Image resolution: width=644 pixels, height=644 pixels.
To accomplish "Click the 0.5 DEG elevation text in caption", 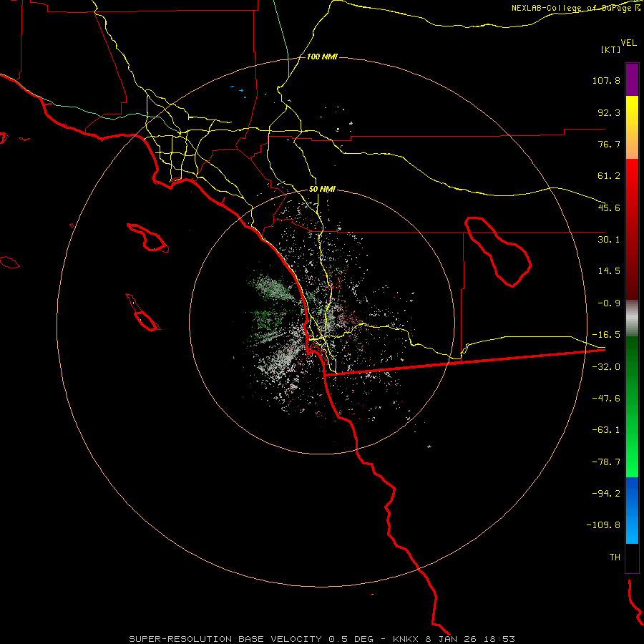I will tap(351, 639).
